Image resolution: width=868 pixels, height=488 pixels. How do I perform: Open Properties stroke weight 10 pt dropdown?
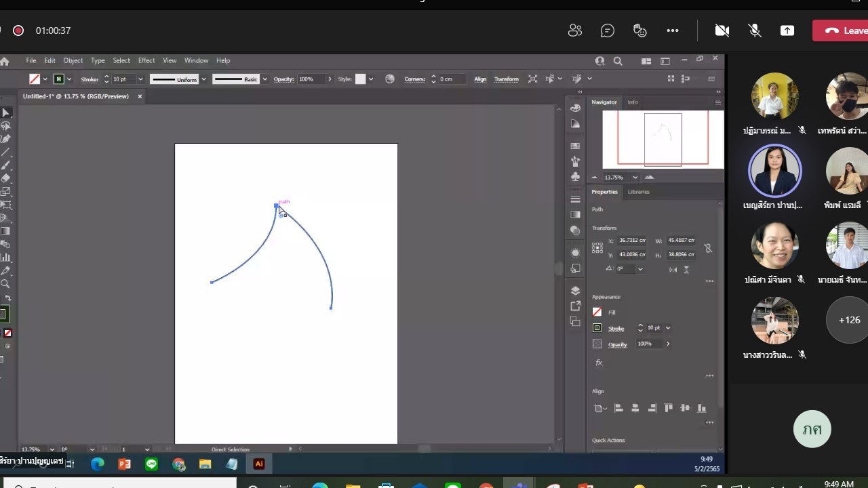[x=668, y=328]
